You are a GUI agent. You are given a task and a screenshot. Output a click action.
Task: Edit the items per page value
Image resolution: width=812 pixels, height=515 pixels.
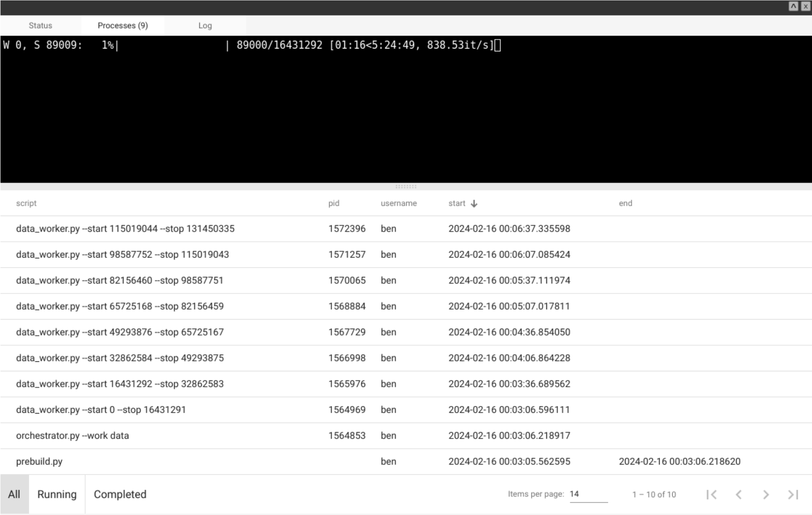(x=588, y=494)
